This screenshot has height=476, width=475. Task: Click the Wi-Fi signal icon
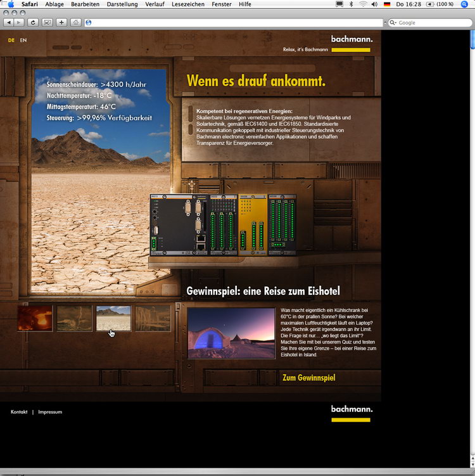(363, 4)
